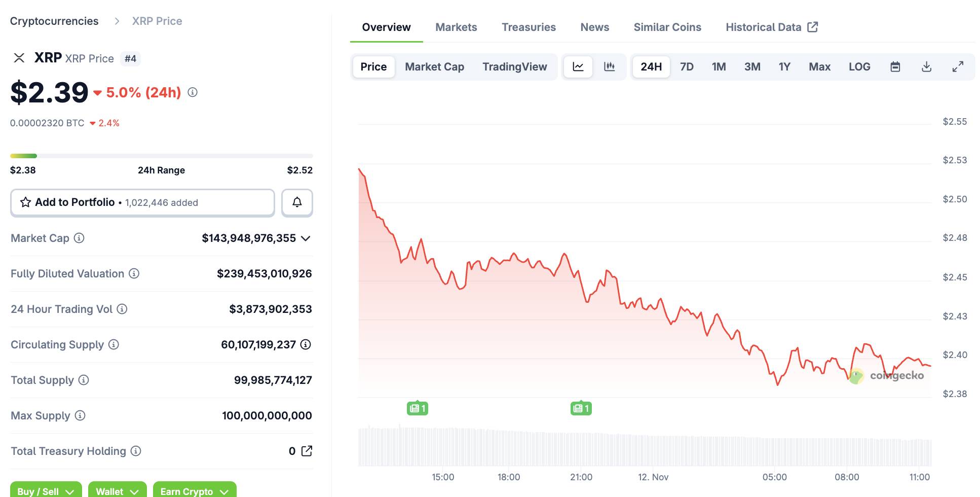The image size is (980, 497).
Task: Switch to the candlestick chart icon
Action: (610, 67)
